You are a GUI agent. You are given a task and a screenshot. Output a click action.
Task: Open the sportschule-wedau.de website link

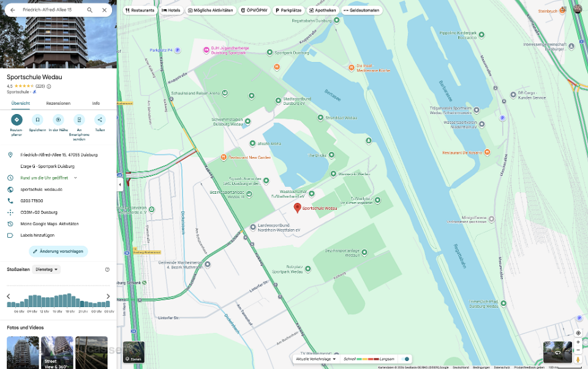click(x=42, y=189)
